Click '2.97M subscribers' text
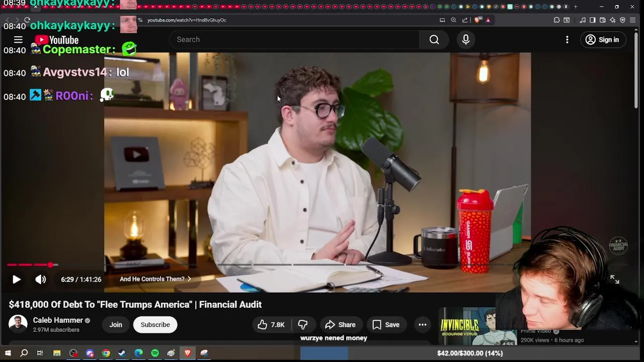Screen dimensions: 644x362 56,330
